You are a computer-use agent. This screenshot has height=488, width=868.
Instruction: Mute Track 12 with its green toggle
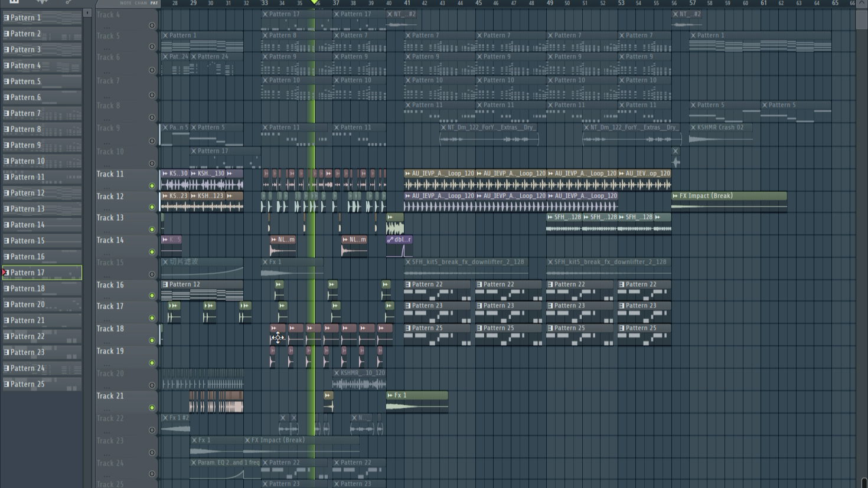pos(152,207)
